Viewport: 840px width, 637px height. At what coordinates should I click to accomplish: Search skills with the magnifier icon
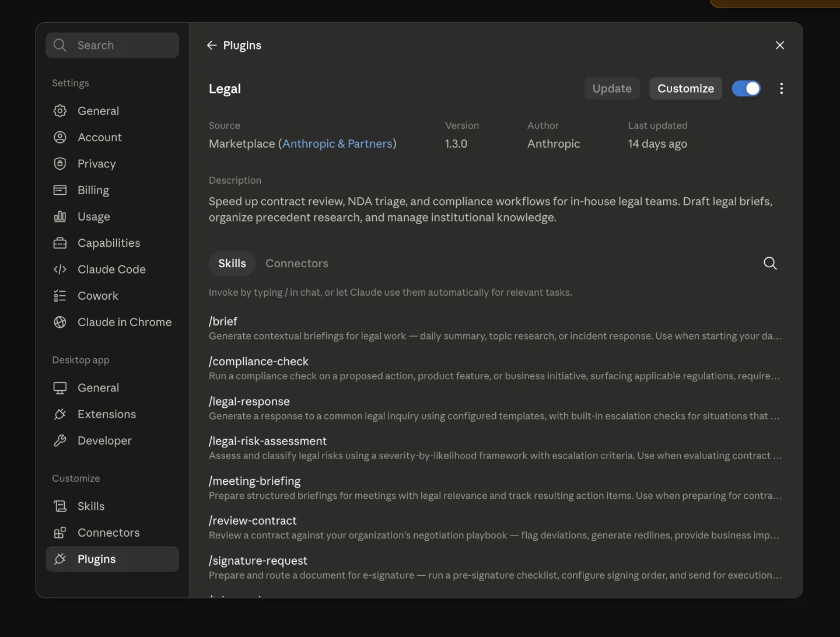(770, 263)
